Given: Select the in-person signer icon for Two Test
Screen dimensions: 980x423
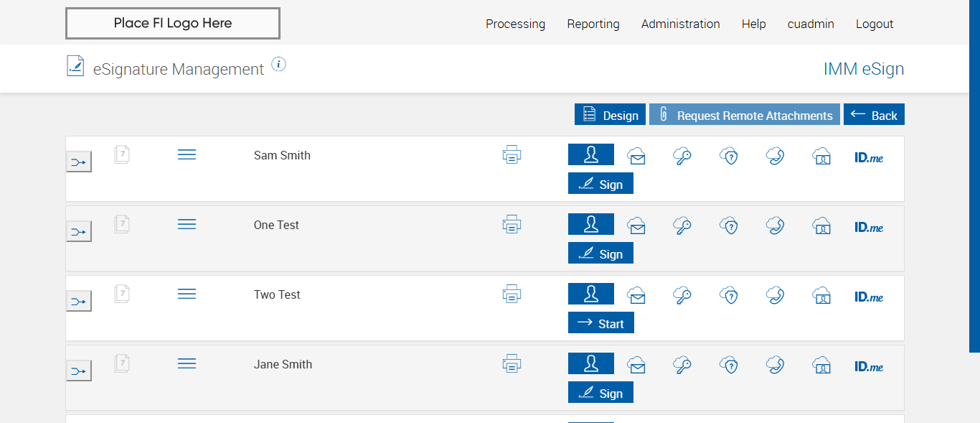Looking at the screenshot, I should 591,294.
